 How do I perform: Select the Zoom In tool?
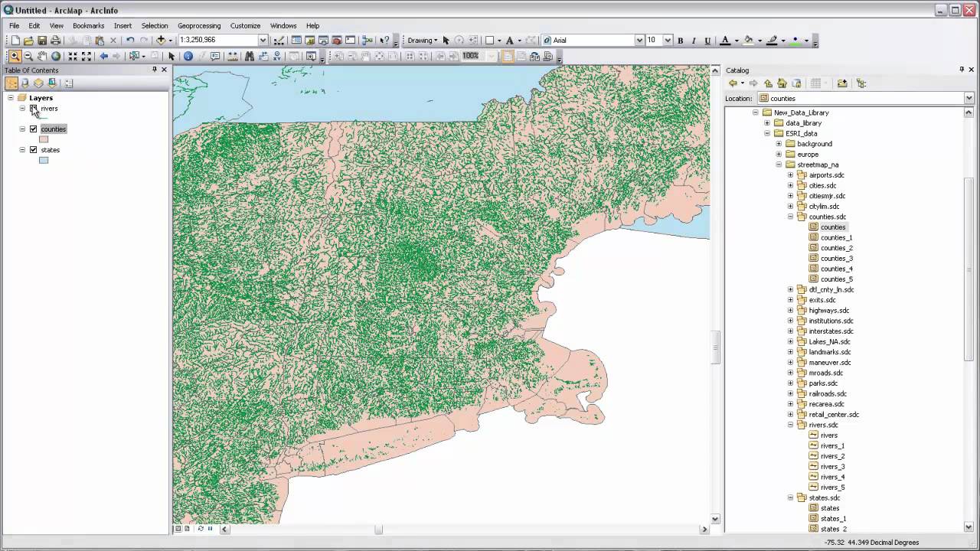(x=15, y=56)
